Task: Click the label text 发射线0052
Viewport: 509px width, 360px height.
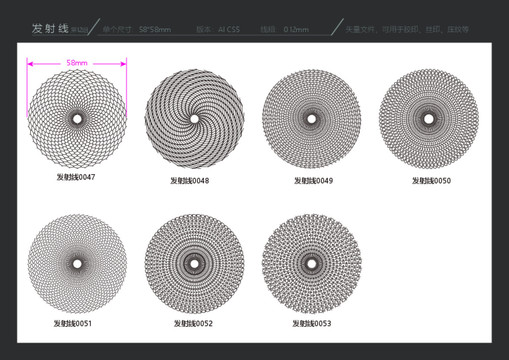Action: (193, 323)
